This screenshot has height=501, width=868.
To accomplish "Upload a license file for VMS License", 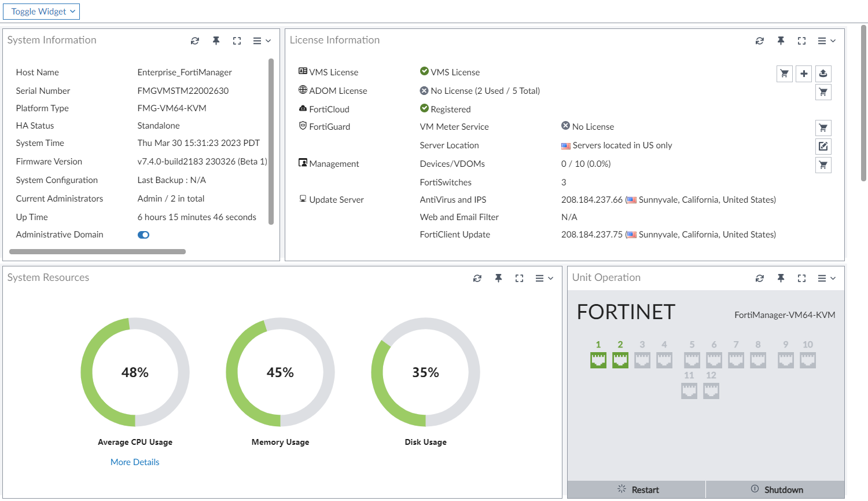I will (823, 74).
